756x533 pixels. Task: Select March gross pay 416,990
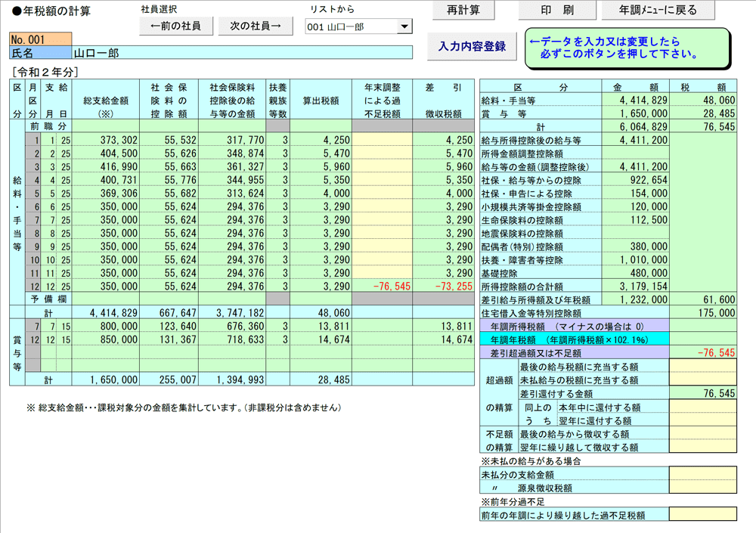point(106,166)
